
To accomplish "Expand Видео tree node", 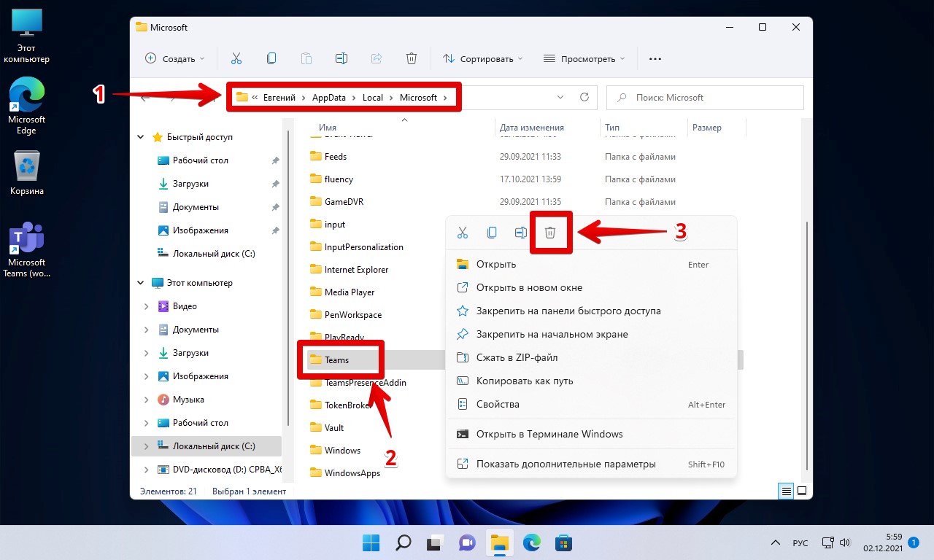I will tap(147, 306).
